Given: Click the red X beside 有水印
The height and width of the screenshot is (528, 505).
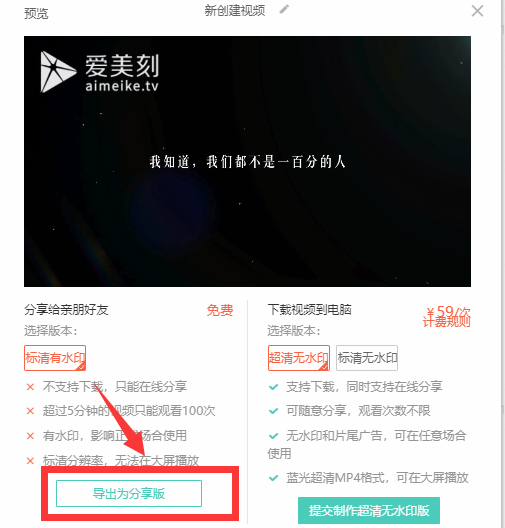Looking at the screenshot, I should coord(30,436).
